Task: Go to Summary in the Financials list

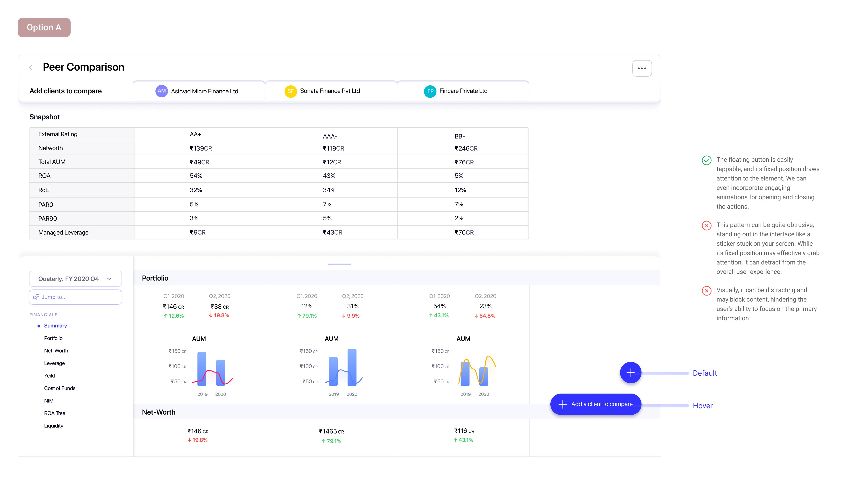Action: click(x=55, y=326)
